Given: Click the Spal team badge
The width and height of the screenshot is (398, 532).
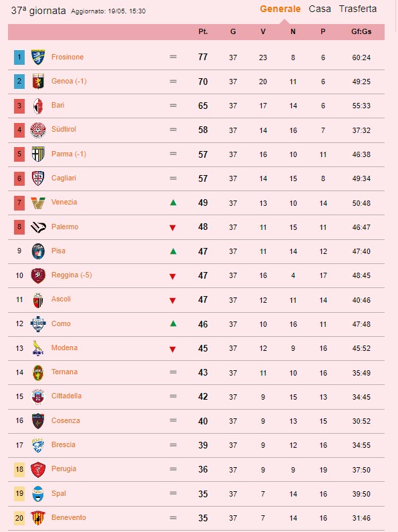Looking at the screenshot, I should [x=38, y=494].
